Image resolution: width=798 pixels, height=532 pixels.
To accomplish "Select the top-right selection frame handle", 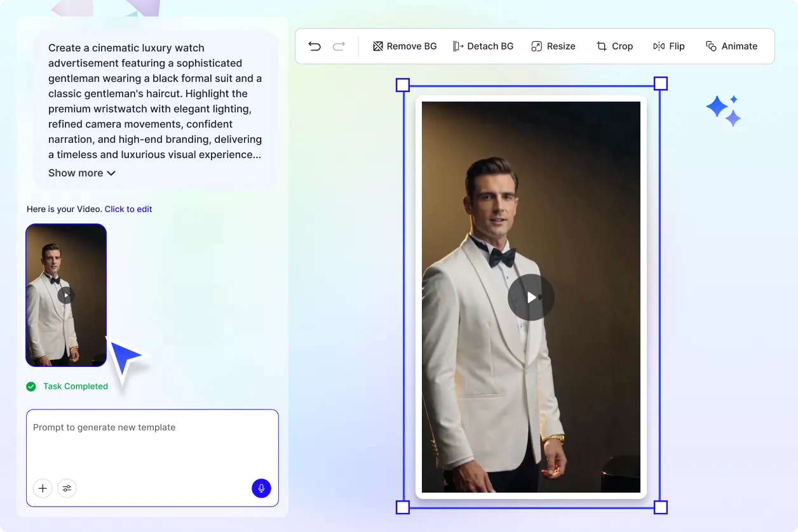I will click(661, 84).
